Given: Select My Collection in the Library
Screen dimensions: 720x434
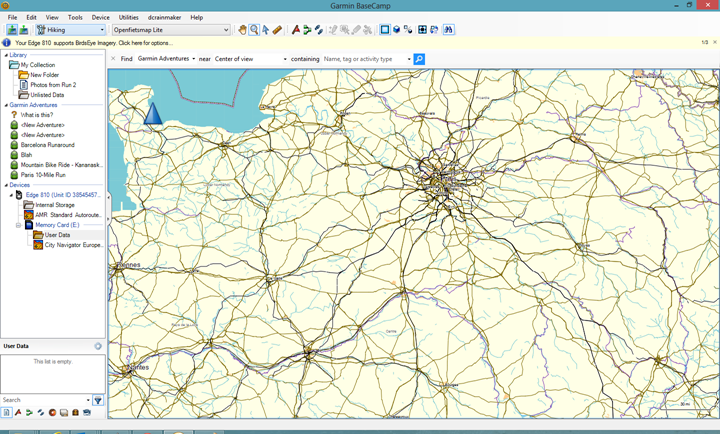Looking at the screenshot, I should [38, 65].
